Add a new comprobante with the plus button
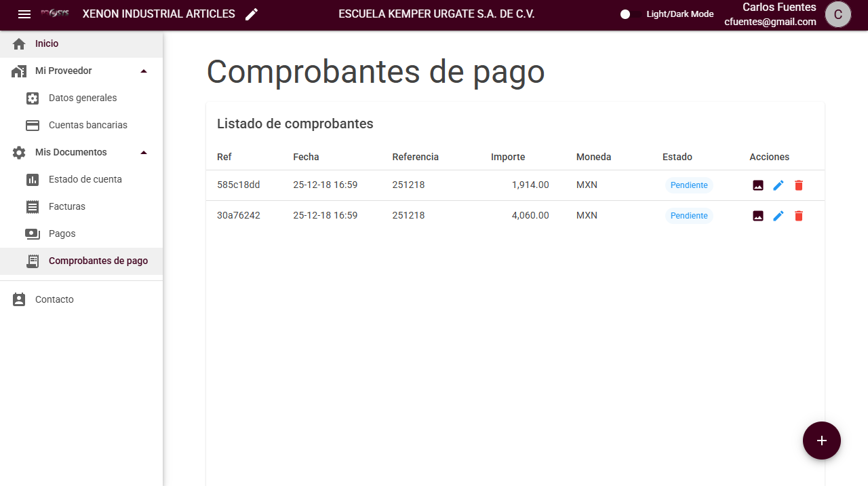 821,441
